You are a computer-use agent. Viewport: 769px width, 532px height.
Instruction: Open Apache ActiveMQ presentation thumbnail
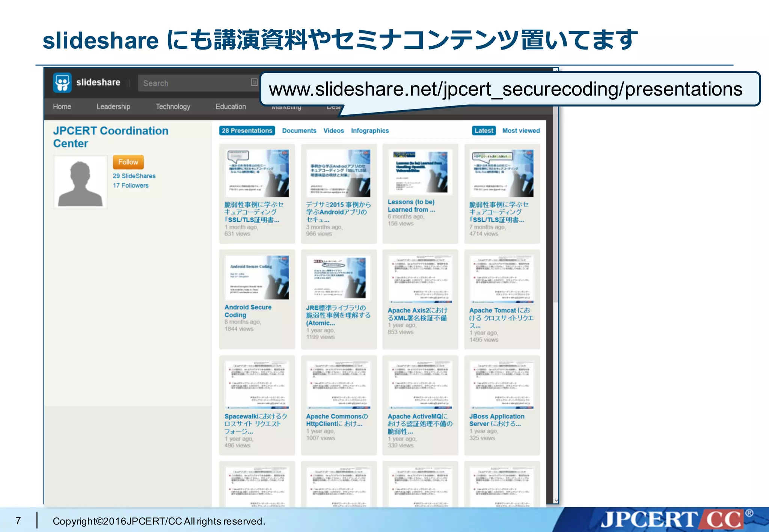pyautogui.click(x=420, y=385)
